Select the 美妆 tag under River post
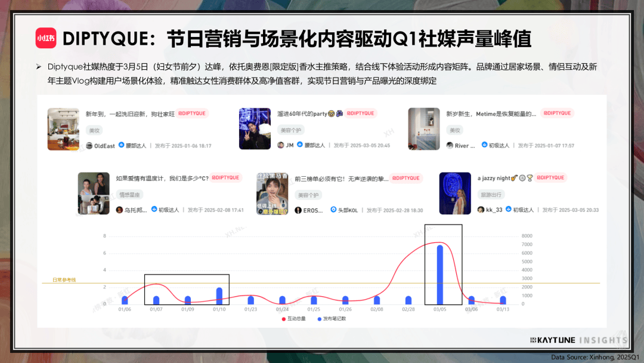 tap(455, 130)
